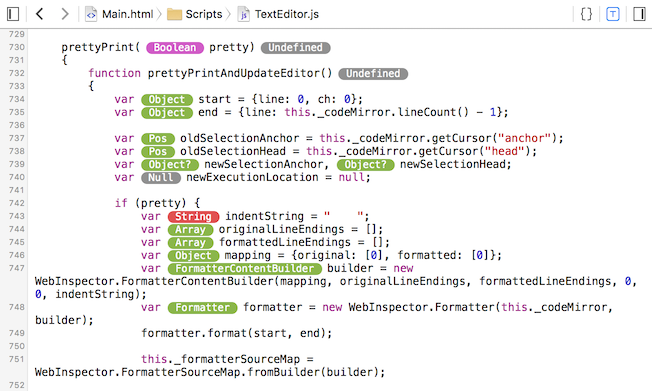The width and height of the screenshot is (652, 391).
Task: Click the Pos token before oldSelectionHead
Action: coord(158,151)
